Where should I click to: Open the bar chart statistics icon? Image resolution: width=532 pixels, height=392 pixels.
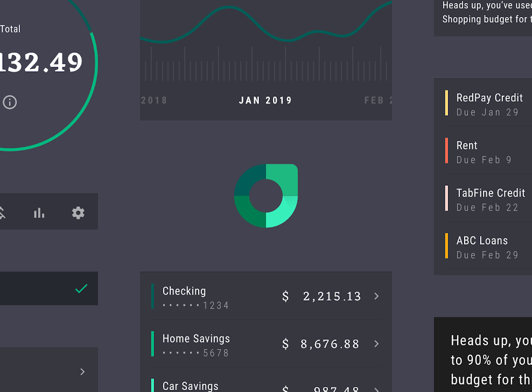pyautogui.click(x=39, y=213)
